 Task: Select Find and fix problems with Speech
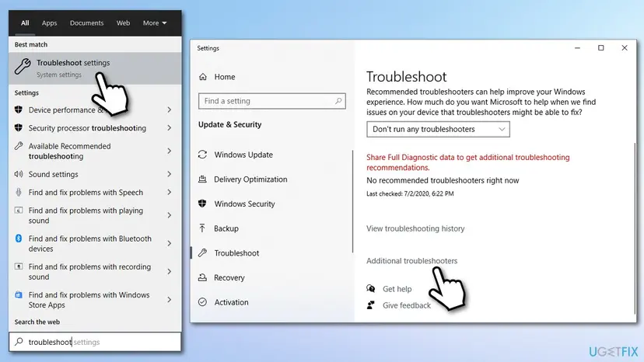pyautogui.click(x=95, y=192)
